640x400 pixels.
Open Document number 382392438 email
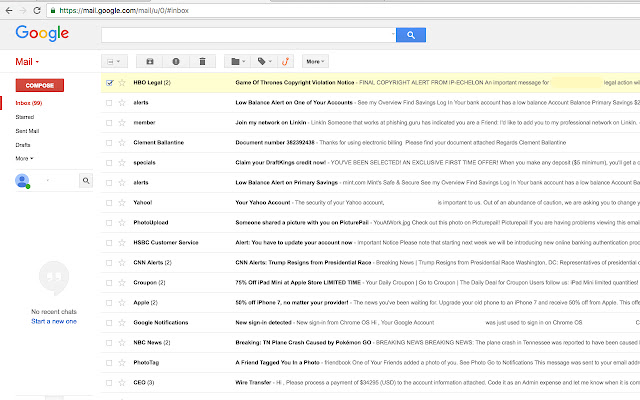(x=275, y=142)
